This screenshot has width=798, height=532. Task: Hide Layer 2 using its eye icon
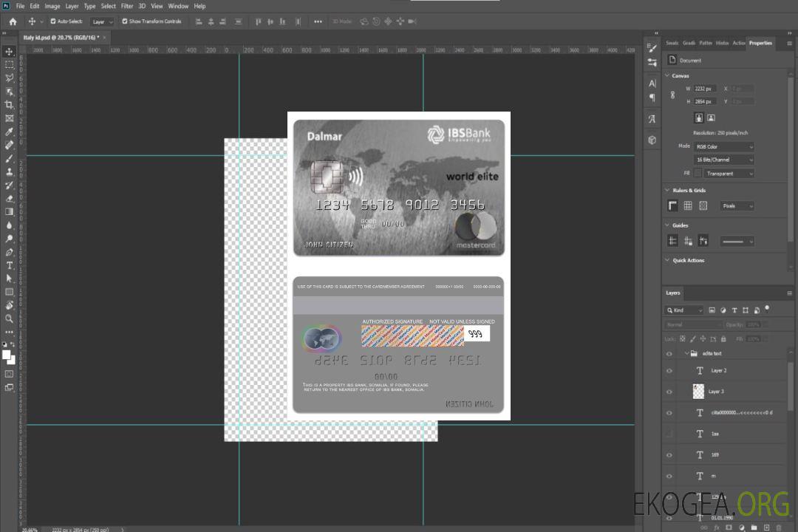669,371
